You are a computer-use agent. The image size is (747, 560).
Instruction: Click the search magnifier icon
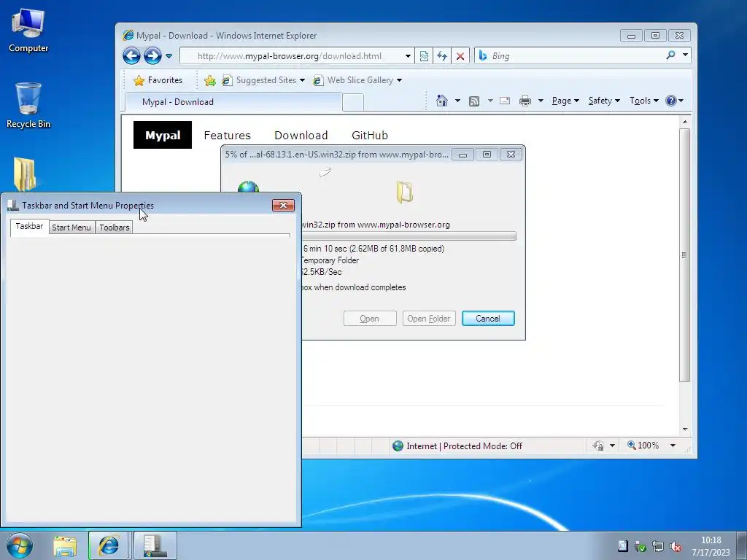coord(671,55)
